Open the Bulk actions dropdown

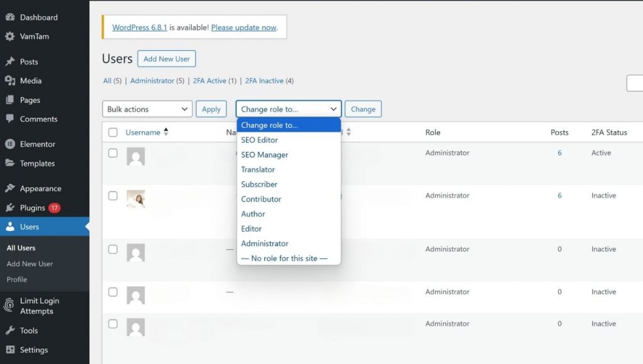point(148,109)
